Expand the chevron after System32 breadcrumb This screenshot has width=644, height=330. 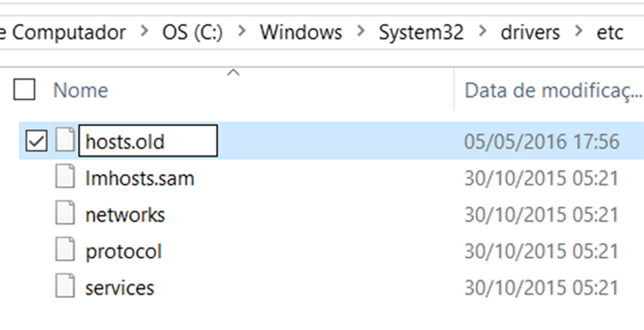(484, 32)
